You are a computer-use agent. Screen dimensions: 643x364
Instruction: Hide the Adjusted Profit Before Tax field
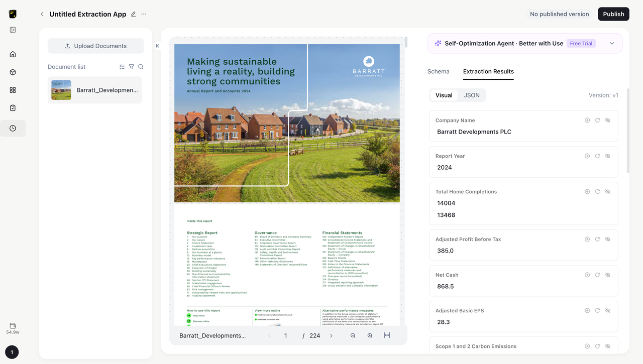click(608, 239)
